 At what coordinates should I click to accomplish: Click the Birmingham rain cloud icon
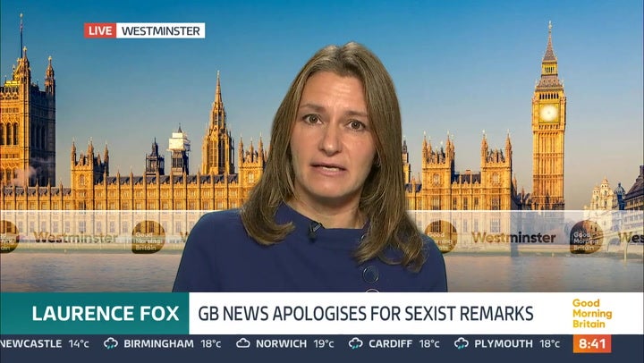click(111, 343)
